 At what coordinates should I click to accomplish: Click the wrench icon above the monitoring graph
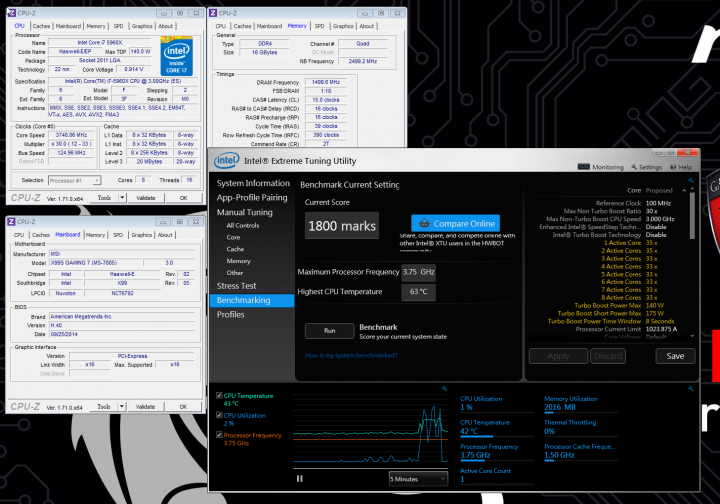[444, 388]
